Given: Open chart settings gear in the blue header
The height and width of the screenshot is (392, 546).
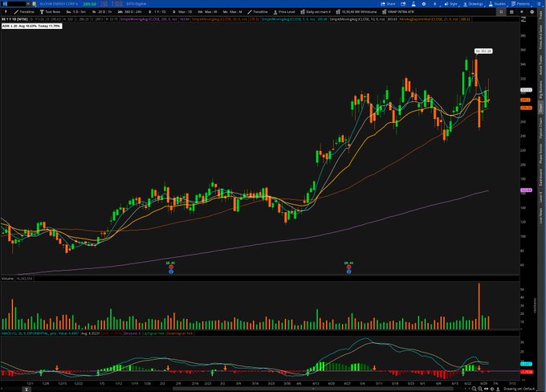Looking at the screenshot, I should [424, 4].
